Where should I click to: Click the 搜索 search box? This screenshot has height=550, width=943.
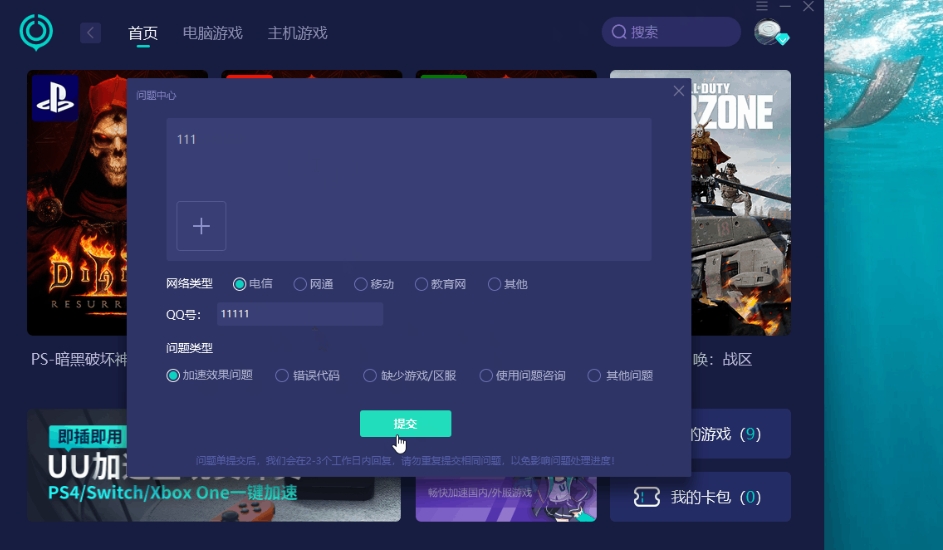(x=671, y=32)
